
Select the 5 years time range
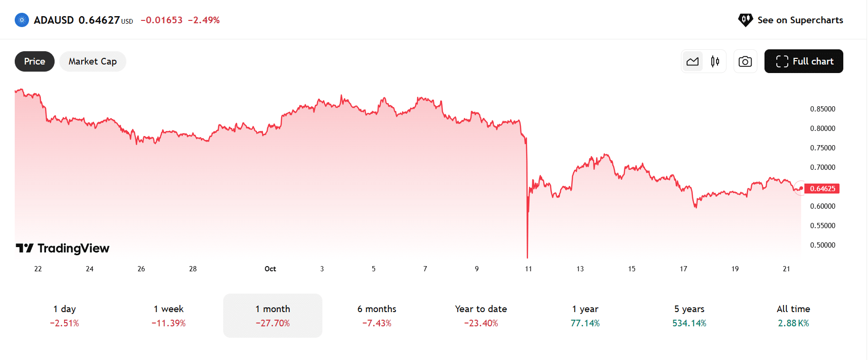pyautogui.click(x=689, y=315)
